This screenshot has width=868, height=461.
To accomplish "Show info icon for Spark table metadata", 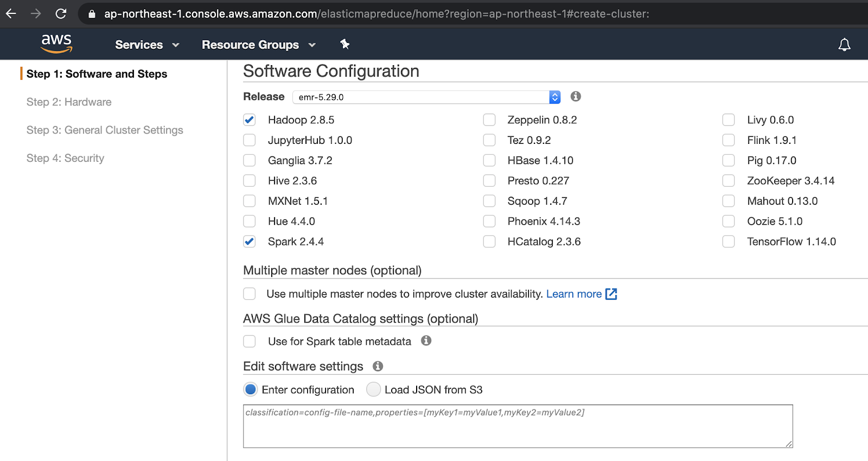I will 426,340.
